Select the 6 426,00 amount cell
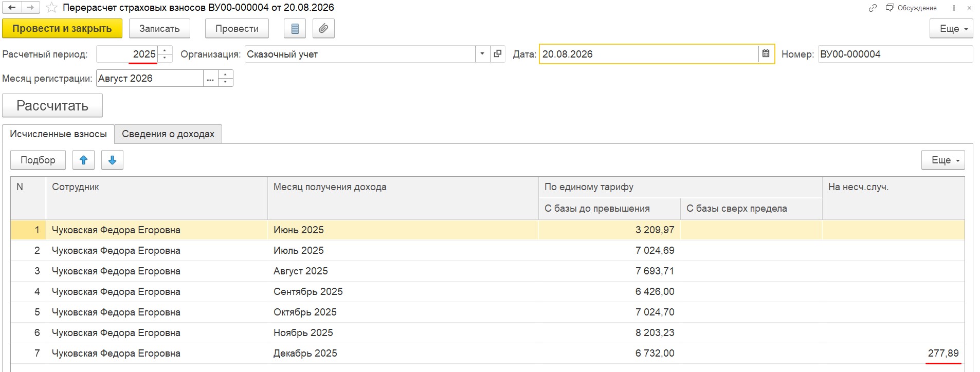The image size is (980, 372). 609,292
